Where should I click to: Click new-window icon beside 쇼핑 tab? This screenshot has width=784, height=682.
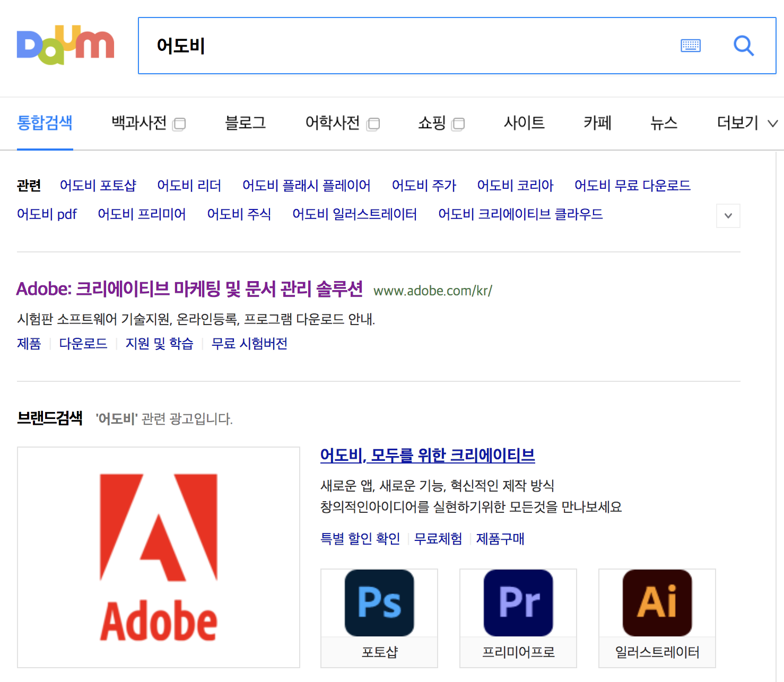(x=458, y=124)
